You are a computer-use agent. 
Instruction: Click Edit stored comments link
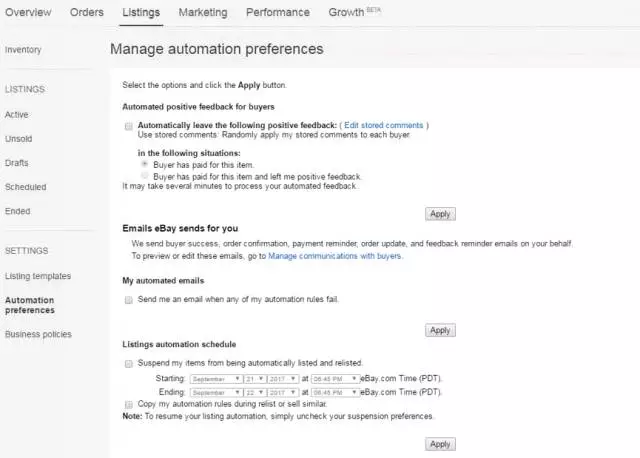(x=384, y=125)
